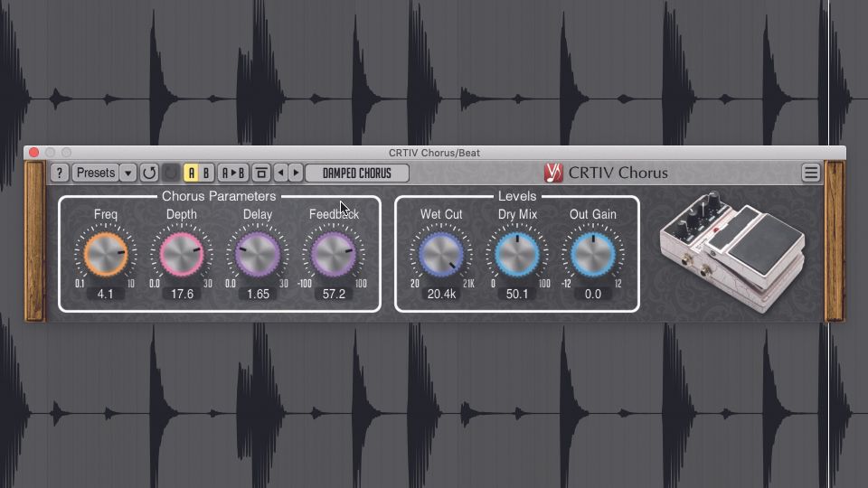Click the blue Dry Mix knob

(516, 253)
